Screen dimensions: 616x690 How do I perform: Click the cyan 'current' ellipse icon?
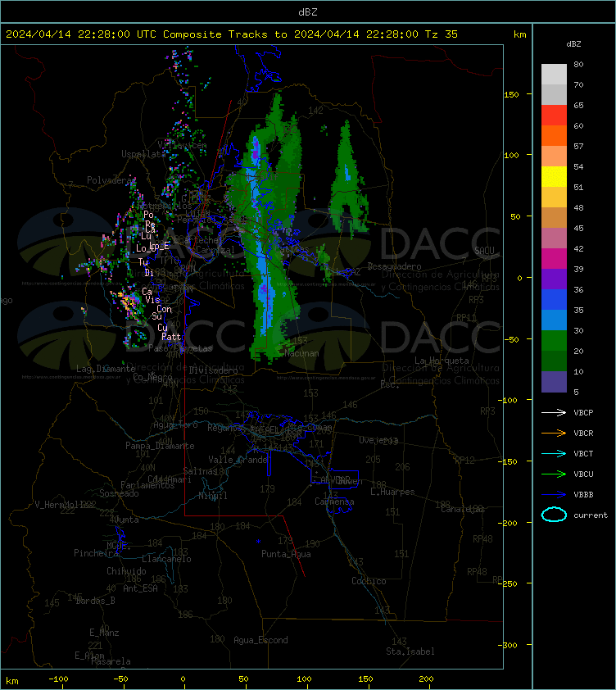pyautogui.click(x=554, y=515)
